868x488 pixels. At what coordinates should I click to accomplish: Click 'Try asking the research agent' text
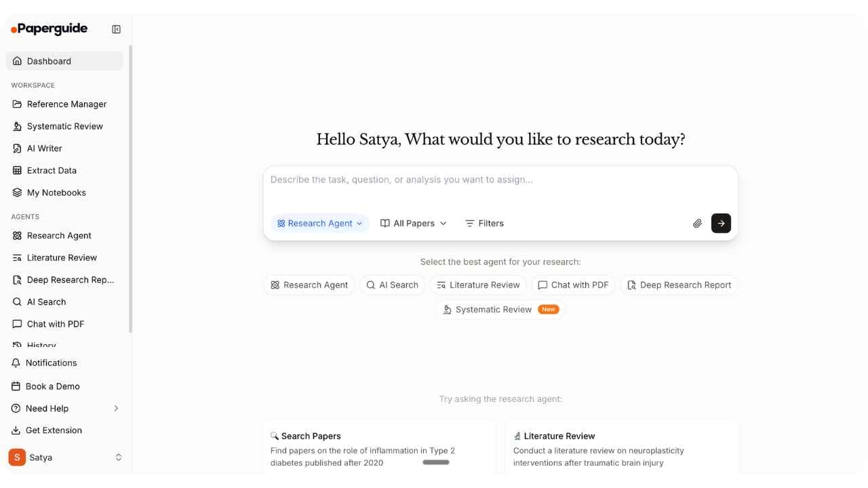click(x=500, y=399)
